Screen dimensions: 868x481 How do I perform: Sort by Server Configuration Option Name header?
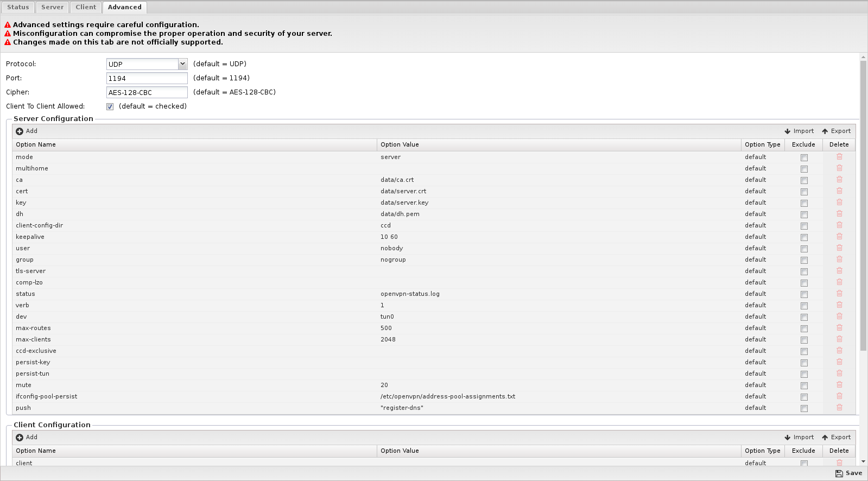194,144
